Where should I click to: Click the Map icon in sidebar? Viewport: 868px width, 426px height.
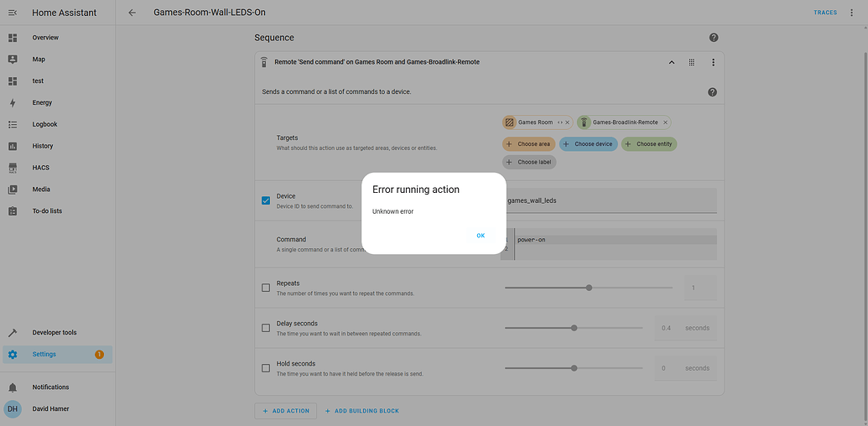tap(13, 60)
